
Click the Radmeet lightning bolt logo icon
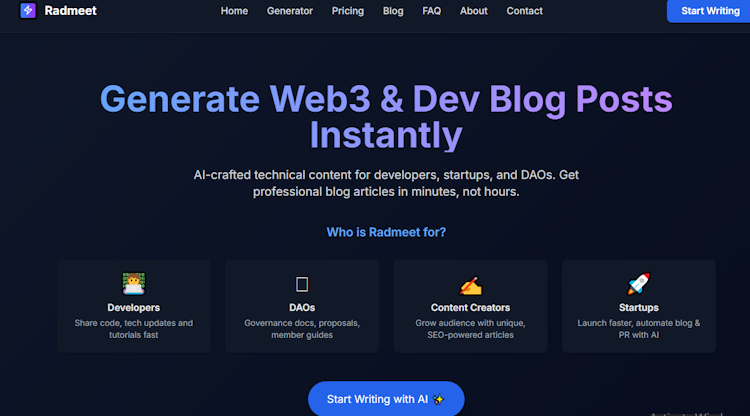(28, 10)
